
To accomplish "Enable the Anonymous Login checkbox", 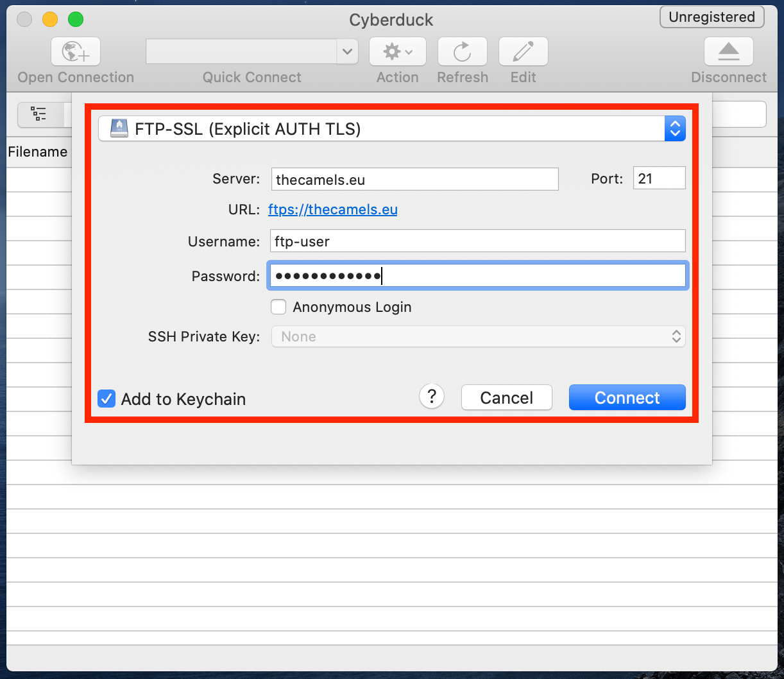I will point(278,307).
